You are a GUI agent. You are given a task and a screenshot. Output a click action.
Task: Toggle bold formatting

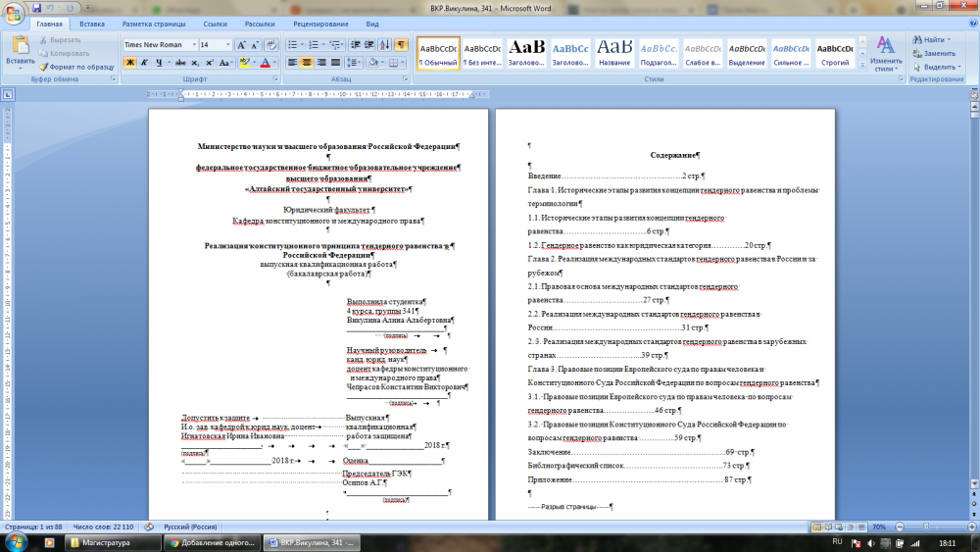coord(129,63)
